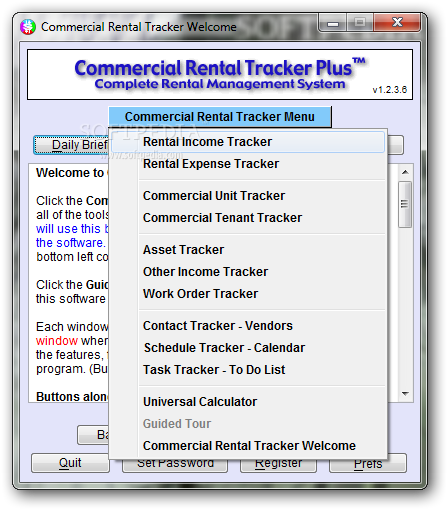The image size is (448, 510).
Task: Click the welcome text scrollbar thumb
Action: click(x=405, y=204)
